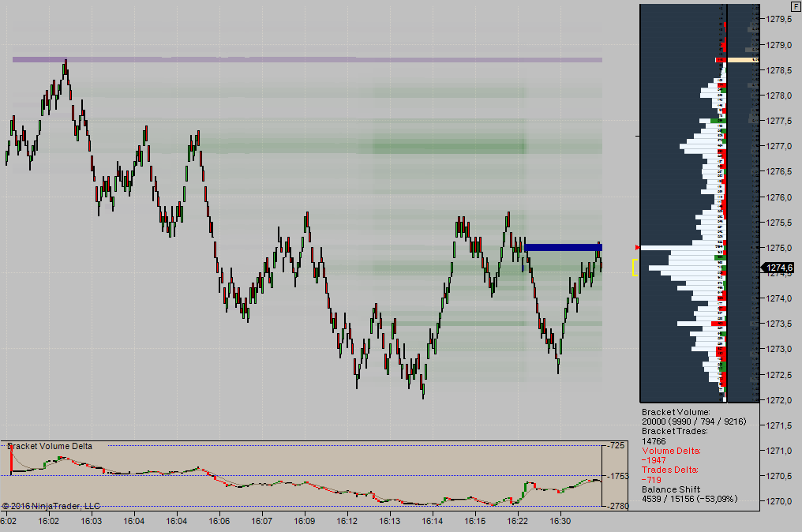
Task: Select the dark blue rectangle at 1275.0
Action: click(x=563, y=247)
